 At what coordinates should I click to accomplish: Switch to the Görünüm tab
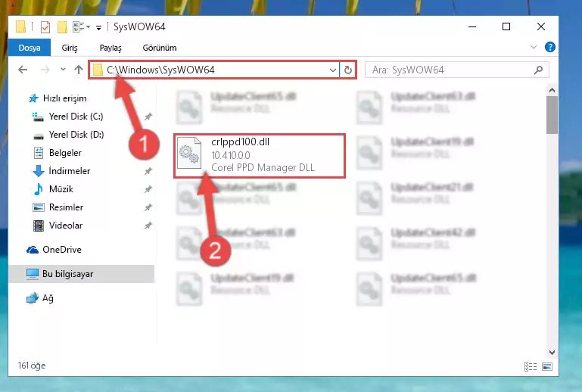160,48
